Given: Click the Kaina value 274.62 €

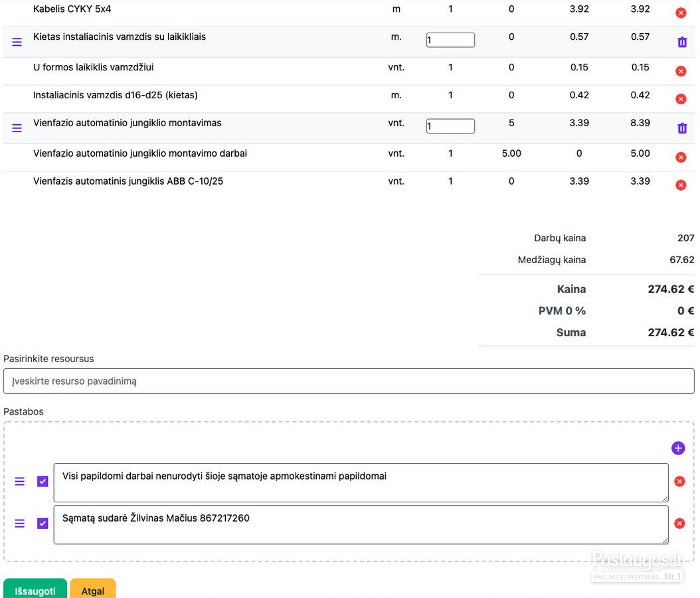Looking at the screenshot, I should [x=671, y=289].
